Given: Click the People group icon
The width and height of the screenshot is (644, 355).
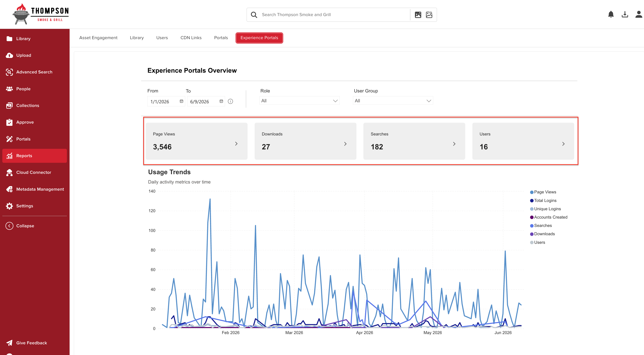Looking at the screenshot, I should pyautogui.click(x=9, y=89).
